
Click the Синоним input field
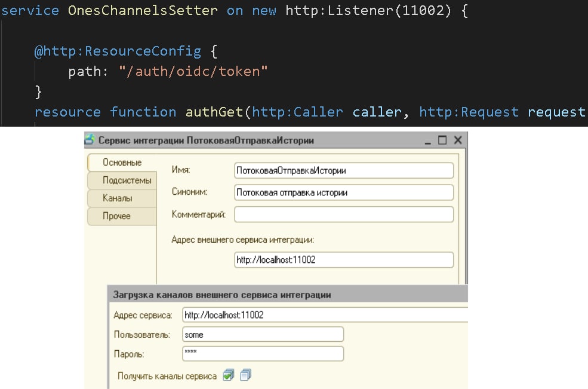coord(343,192)
